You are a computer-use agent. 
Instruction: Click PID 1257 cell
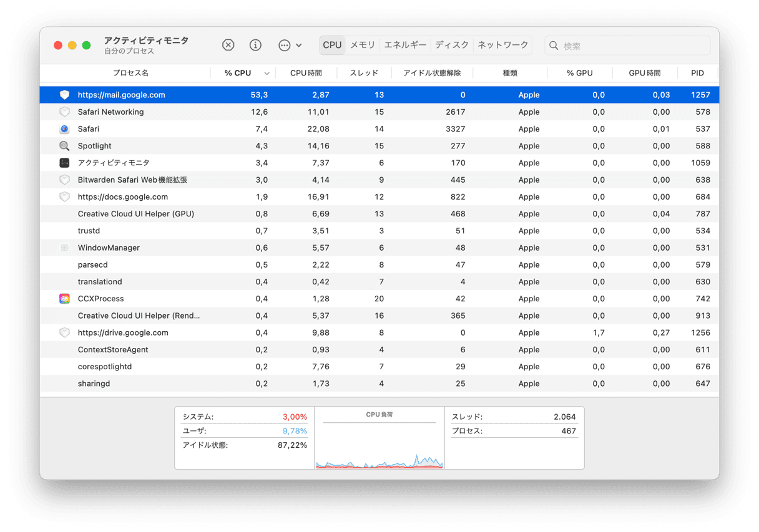coord(700,95)
